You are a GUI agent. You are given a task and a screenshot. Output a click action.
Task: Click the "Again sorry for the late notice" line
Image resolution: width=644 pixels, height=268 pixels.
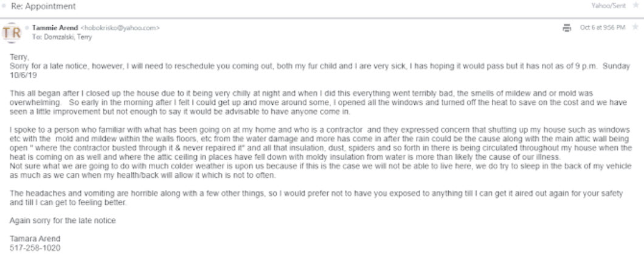(x=63, y=220)
